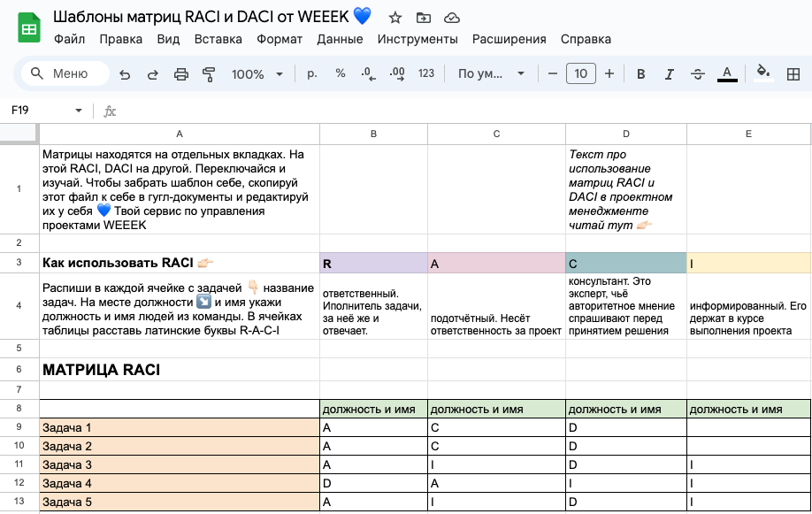Viewport: 812px width, 514px height.
Task: Open the Формат menu
Action: (280, 40)
